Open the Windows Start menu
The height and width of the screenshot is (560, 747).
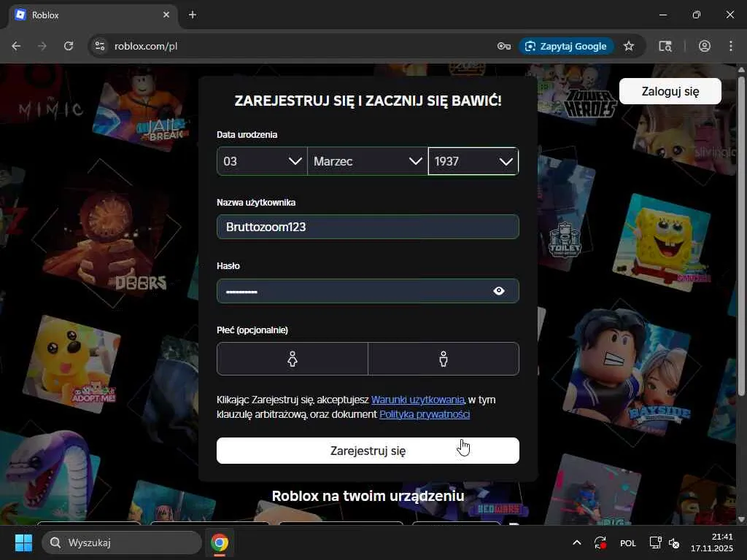point(23,542)
